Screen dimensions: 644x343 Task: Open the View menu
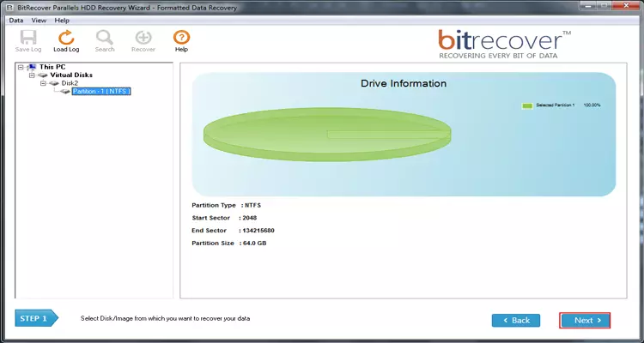39,20
